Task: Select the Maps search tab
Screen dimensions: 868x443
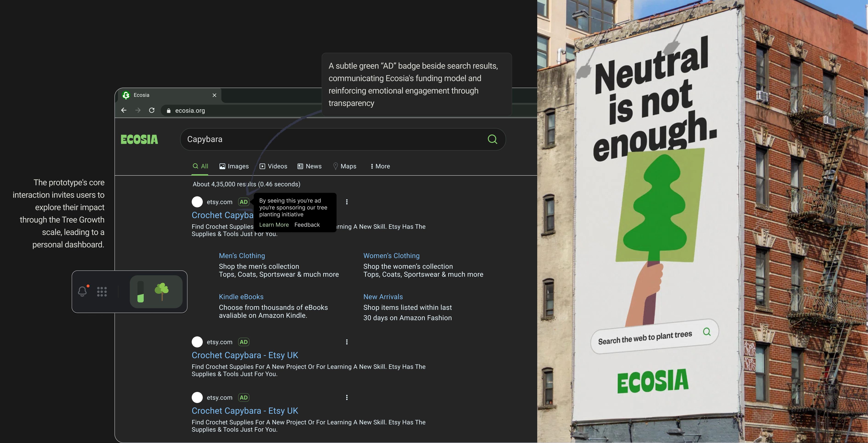Action: click(x=344, y=166)
